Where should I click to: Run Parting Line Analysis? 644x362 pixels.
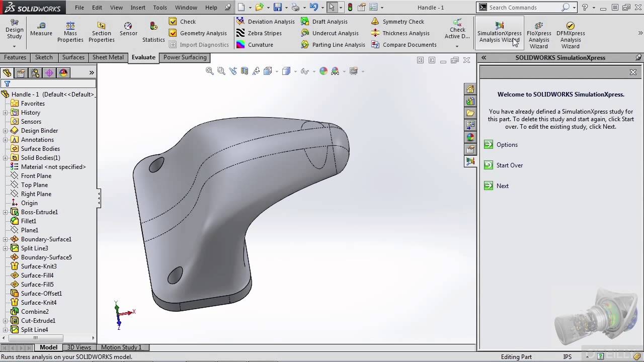[333, 45]
